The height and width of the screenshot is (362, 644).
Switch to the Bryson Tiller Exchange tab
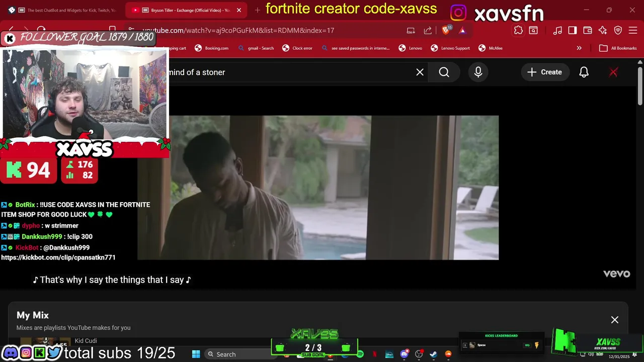(x=185, y=10)
